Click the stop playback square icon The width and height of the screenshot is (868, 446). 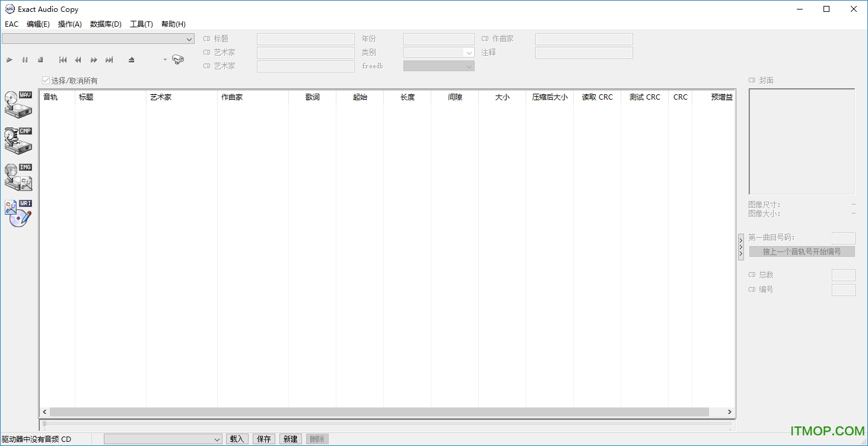click(40, 60)
